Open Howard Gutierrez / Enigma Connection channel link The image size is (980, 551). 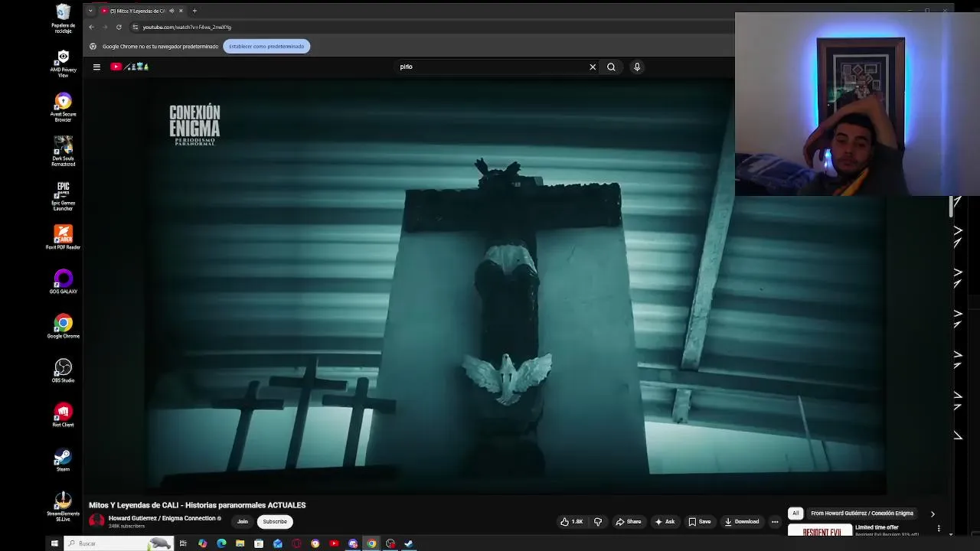pyautogui.click(x=162, y=518)
